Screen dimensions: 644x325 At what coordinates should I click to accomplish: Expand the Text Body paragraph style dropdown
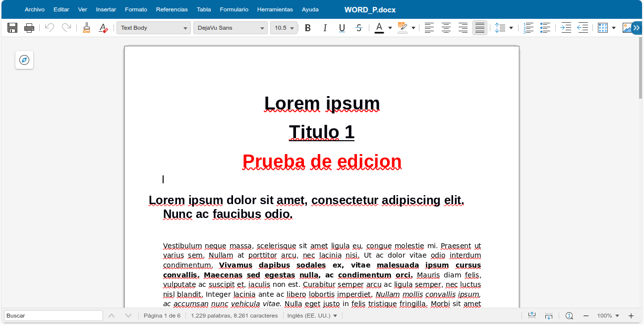pyautogui.click(x=185, y=28)
